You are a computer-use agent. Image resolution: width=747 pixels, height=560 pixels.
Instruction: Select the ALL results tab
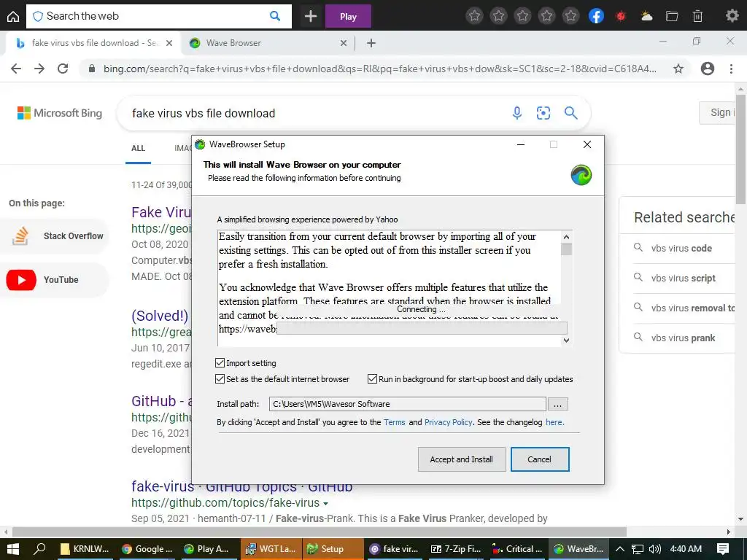point(138,148)
